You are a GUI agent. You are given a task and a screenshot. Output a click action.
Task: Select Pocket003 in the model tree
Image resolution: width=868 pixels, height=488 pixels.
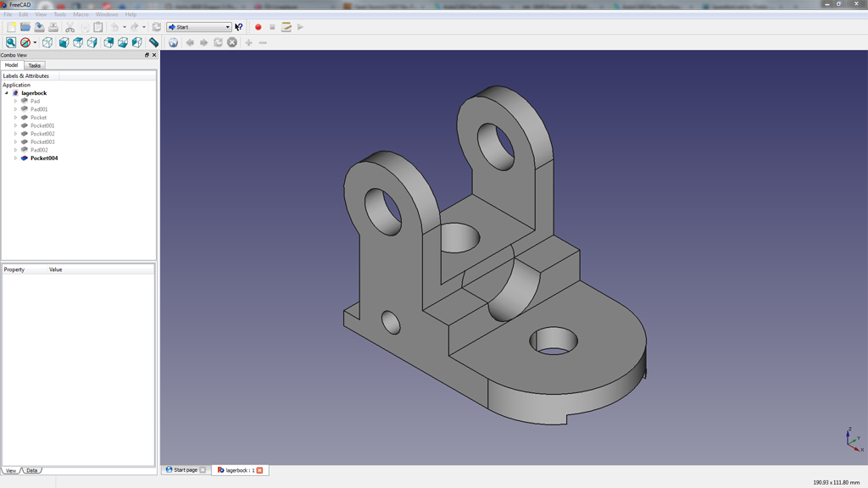tap(42, 141)
